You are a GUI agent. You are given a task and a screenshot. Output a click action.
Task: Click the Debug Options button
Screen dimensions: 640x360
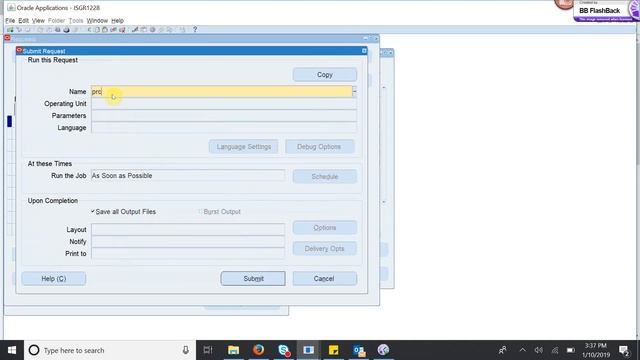320,147
